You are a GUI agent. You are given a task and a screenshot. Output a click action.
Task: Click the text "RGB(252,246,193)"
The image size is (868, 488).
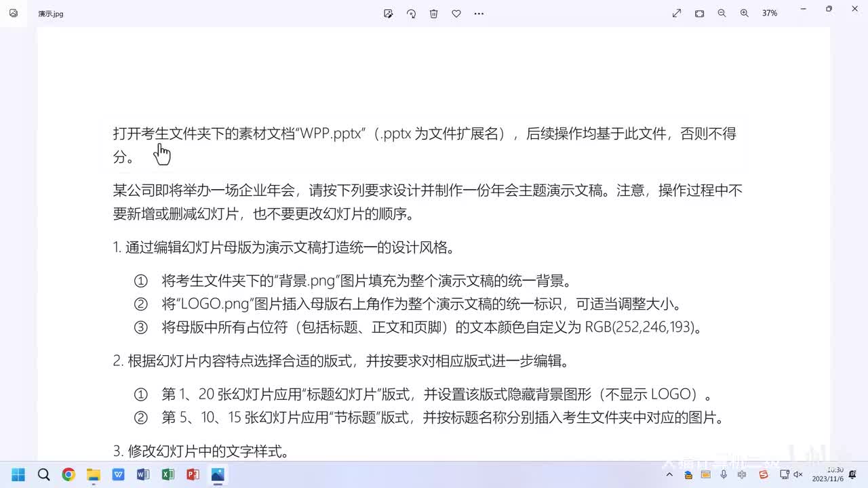click(639, 327)
